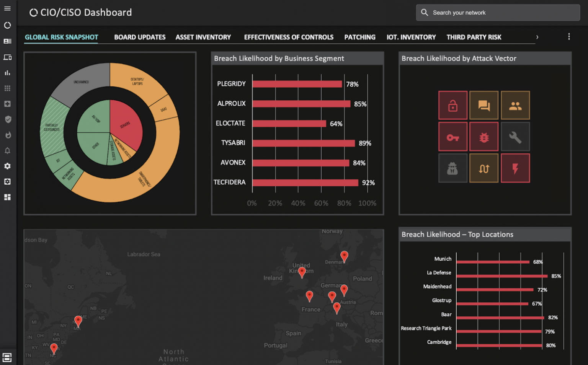Open the key/credentials attack vector icon
This screenshot has height=365, width=588.
click(453, 137)
